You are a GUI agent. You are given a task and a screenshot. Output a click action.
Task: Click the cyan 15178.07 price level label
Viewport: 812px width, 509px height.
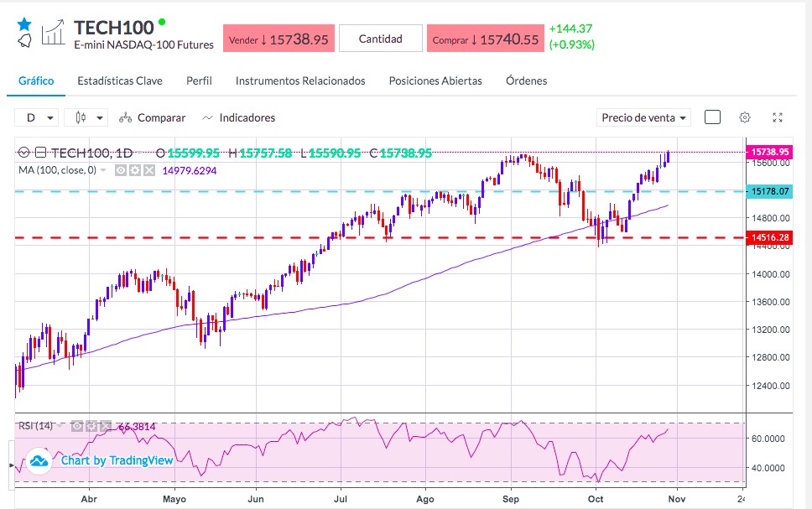pos(769,191)
